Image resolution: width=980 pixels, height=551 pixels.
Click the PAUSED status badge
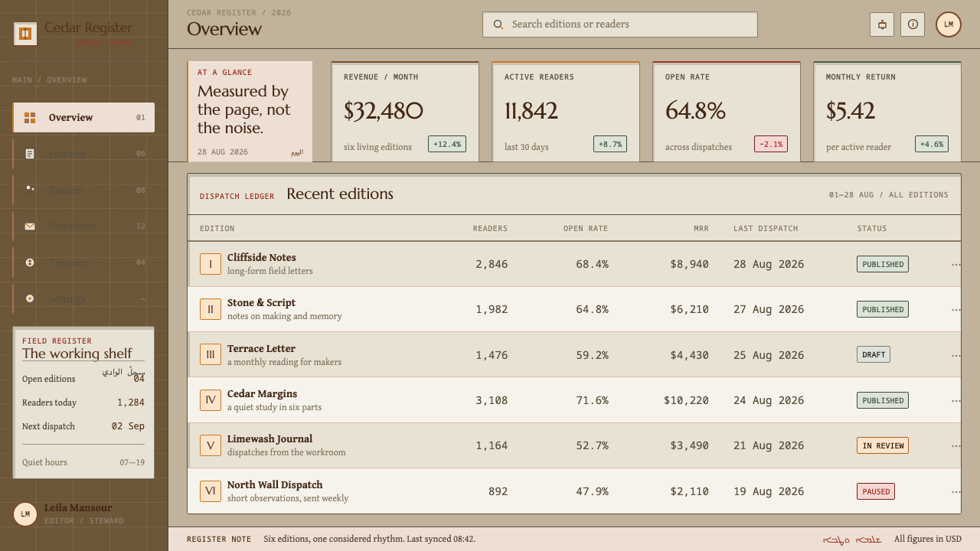876,491
